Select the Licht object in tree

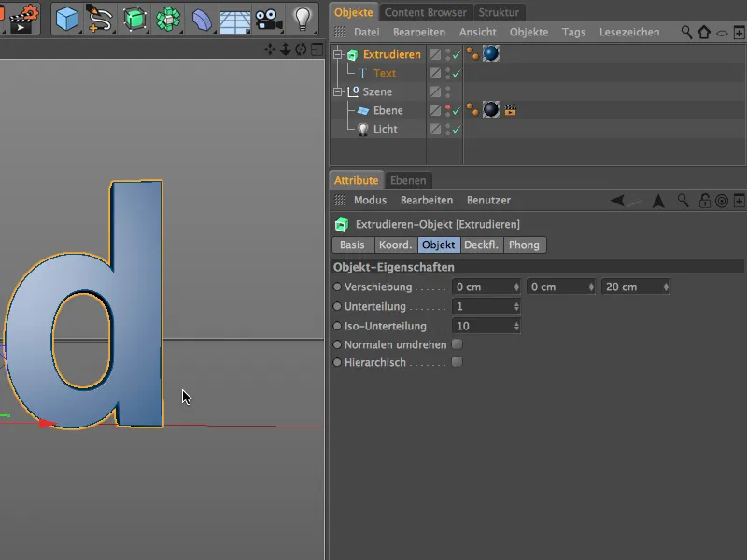385,129
